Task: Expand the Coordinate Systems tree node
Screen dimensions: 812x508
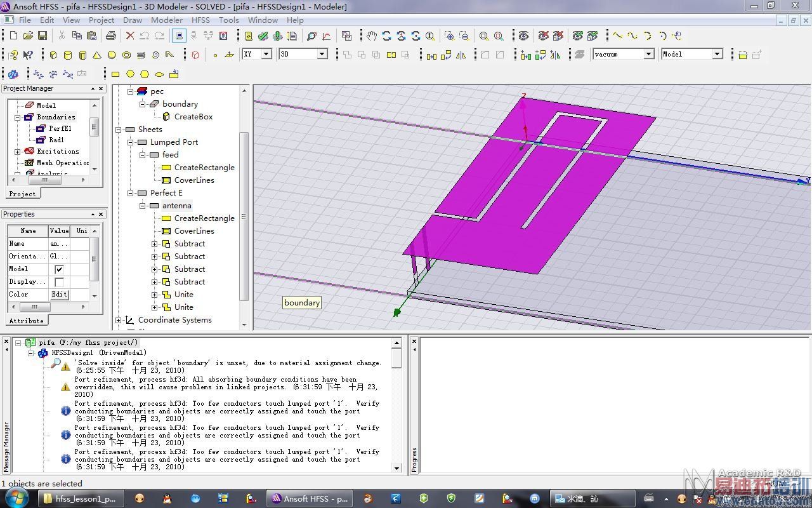Action: (x=119, y=320)
